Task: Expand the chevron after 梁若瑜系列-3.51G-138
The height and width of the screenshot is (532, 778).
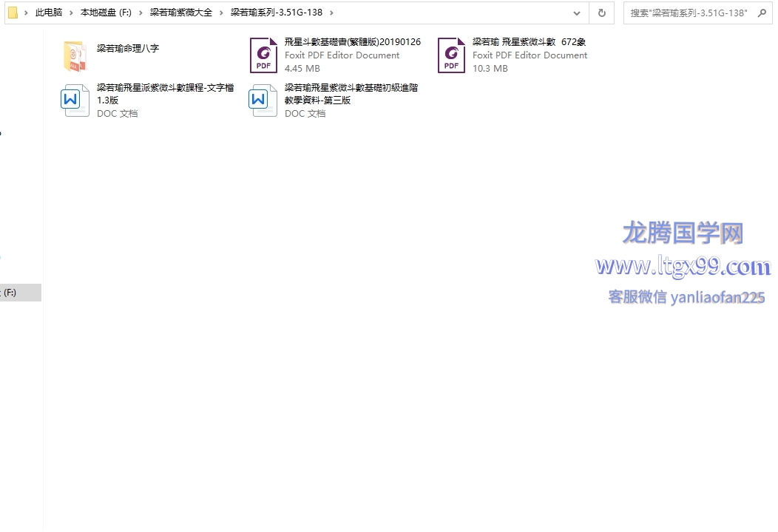Action: click(x=331, y=13)
